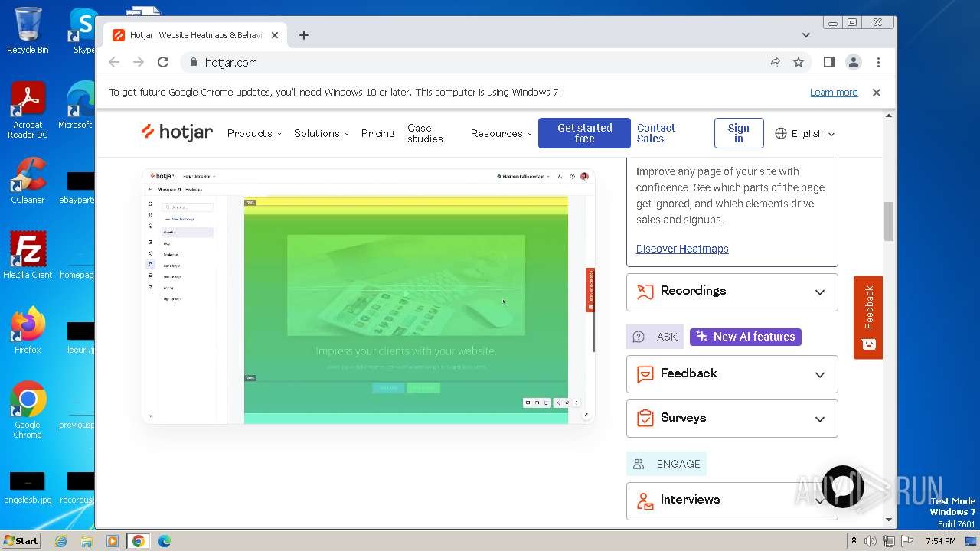
Task: Click the New AI features badge
Action: point(746,337)
